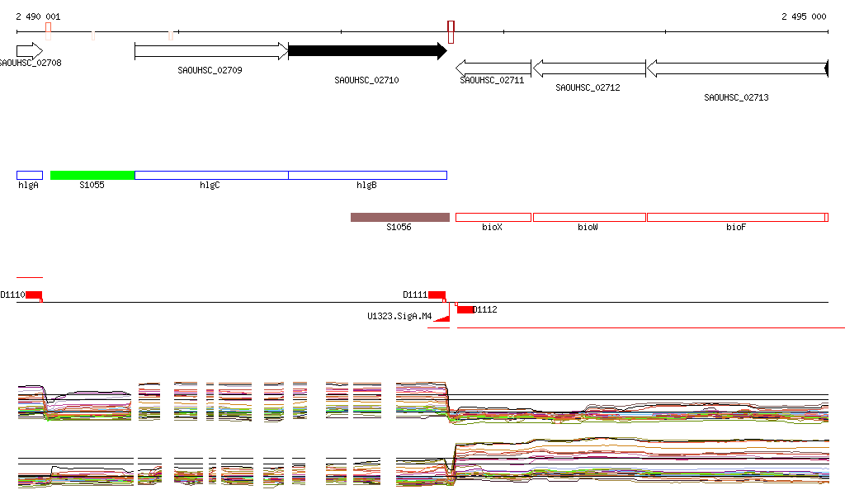The image size is (845, 504).
Task: Click the bioF red annotation box
Action: pos(737,217)
